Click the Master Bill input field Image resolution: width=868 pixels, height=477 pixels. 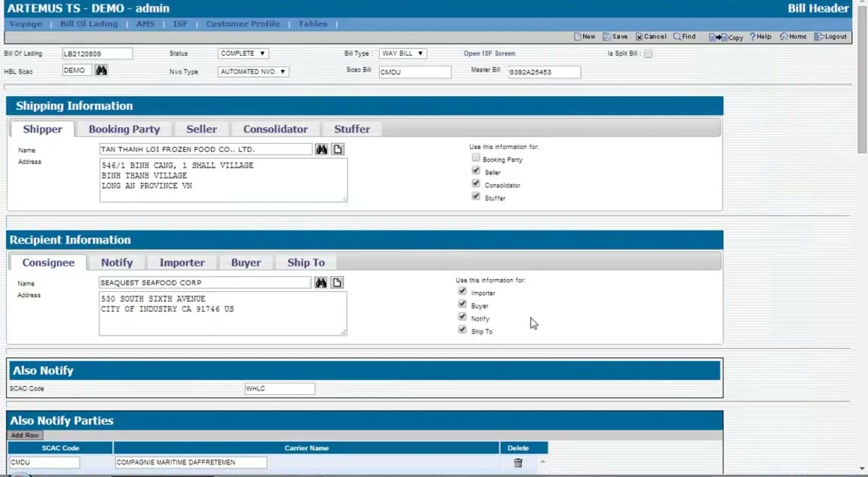click(544, 72)
